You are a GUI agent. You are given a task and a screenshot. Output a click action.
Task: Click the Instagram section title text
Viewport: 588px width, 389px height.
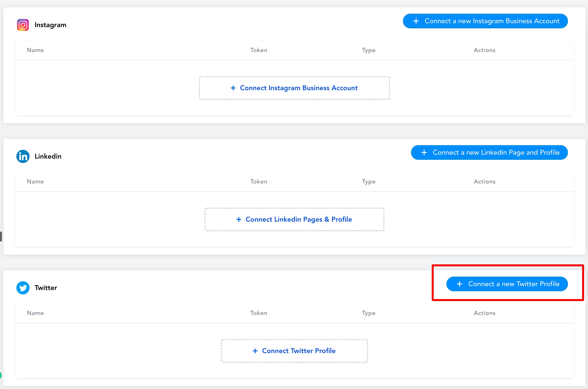pyautogui.click(x=51, y=25)
